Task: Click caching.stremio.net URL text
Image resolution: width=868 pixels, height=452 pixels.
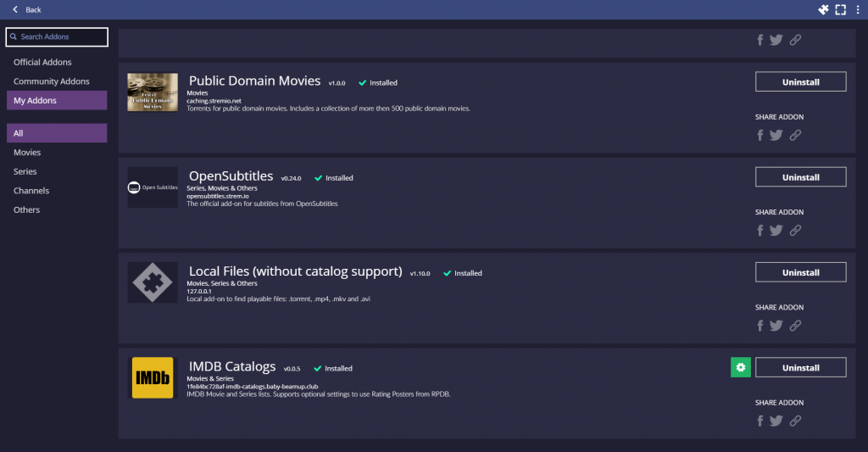Action: tap(214, 101)
